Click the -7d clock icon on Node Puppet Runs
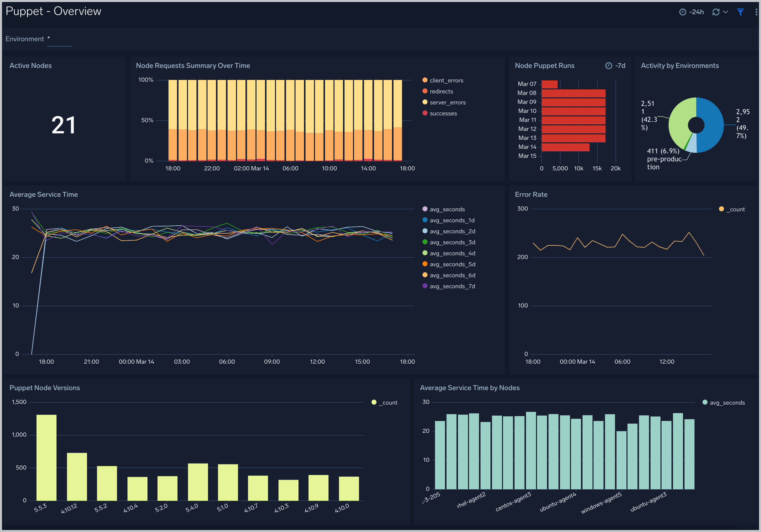 click(x=608, y=65)
